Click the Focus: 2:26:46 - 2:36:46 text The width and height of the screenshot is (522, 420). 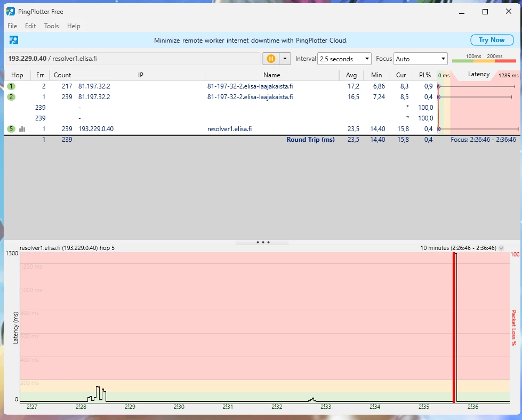coord(484,140)
